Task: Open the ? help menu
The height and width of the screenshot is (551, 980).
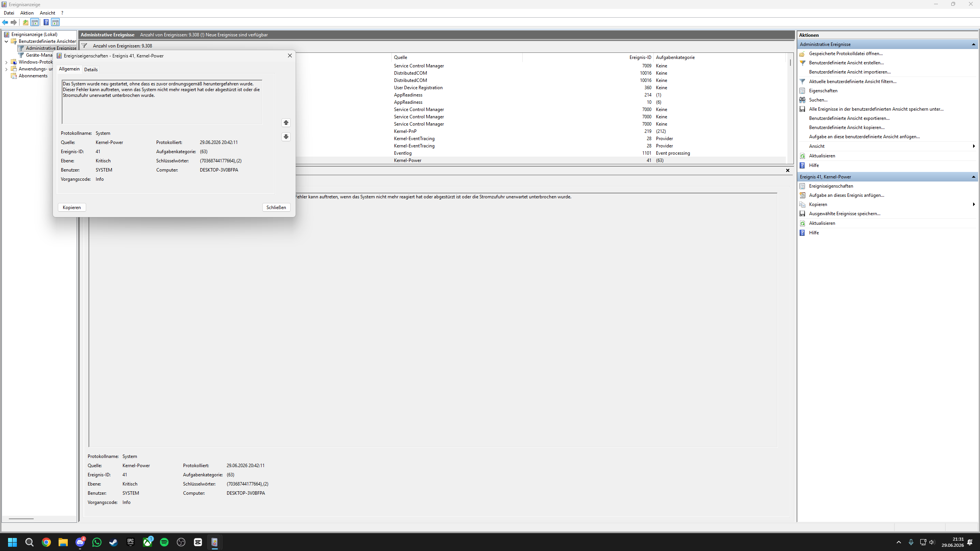Action: (x=62, y=13)
